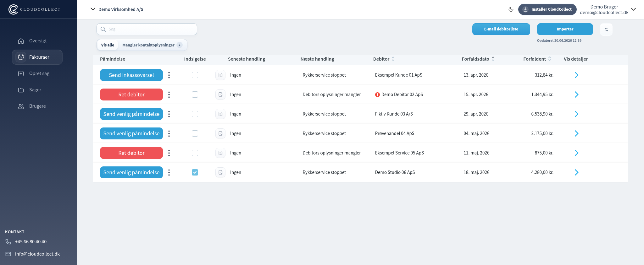Check Indsigelse box for Eksempel Kunde 01 ApS
Image resolution: width=644 pixels, height=265 pixels.
point(195,75)
